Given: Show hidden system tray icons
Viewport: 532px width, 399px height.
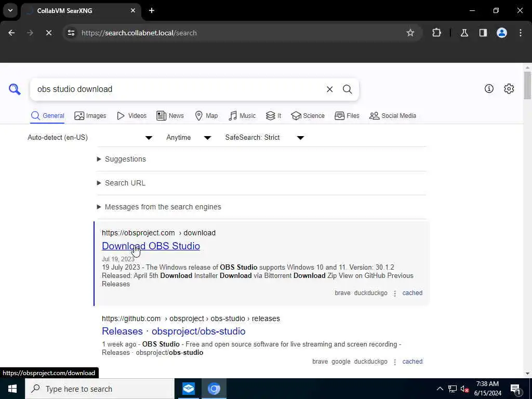Looking at the screenshot, I should click(x=440, y=389).
